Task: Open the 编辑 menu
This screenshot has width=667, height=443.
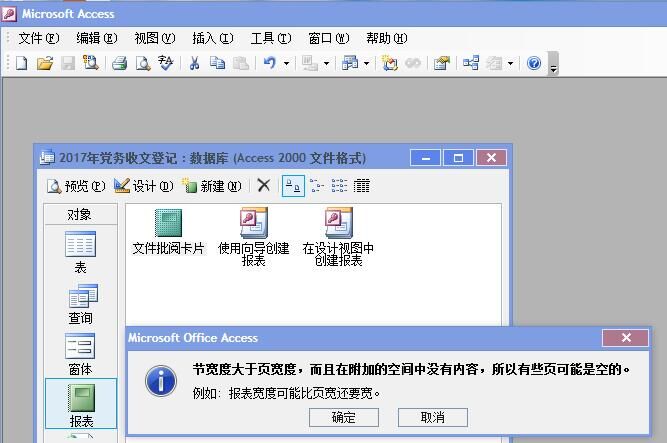Action: click(x=97, y=38)
